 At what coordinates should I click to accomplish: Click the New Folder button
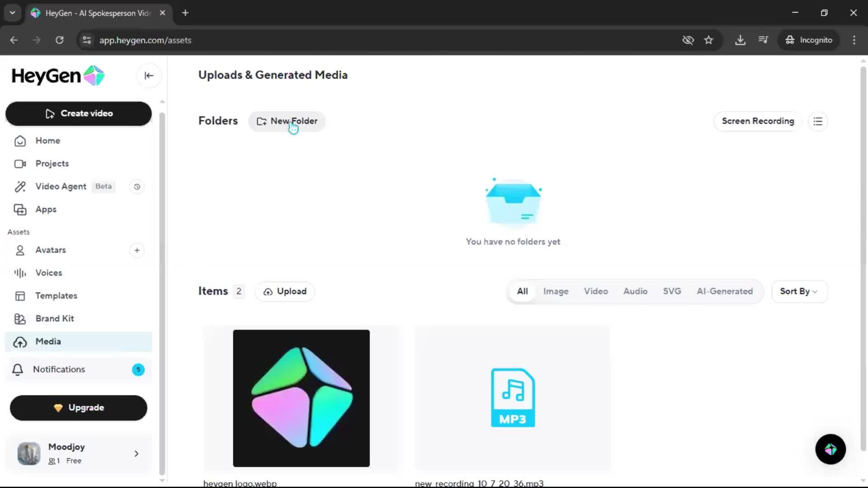click(x=287, y=121)
